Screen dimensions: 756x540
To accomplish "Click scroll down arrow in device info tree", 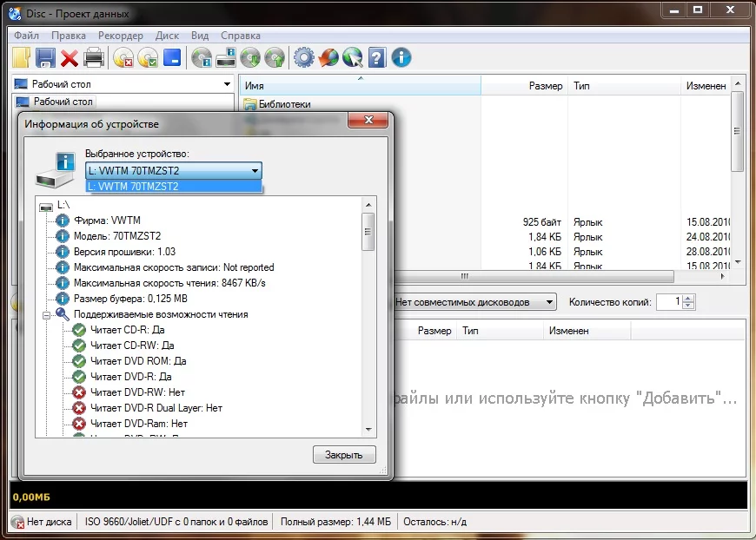I will [368, 429].
